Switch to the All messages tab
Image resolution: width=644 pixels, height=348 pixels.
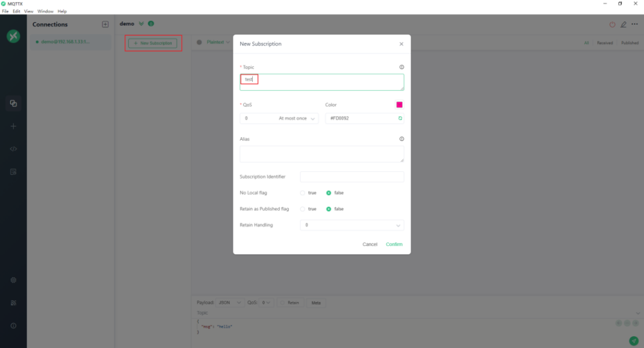[x=587, y=43]
